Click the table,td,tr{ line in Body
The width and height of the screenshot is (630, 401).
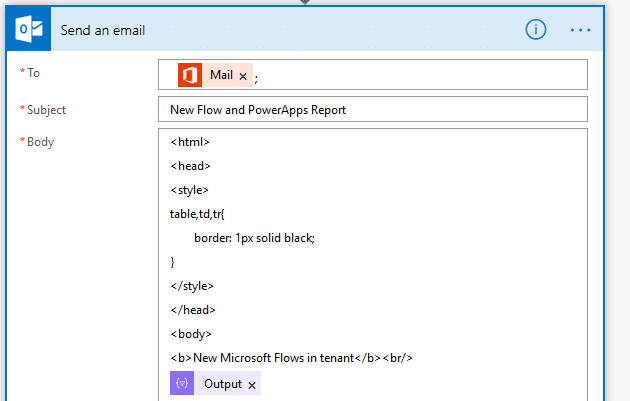197,214
